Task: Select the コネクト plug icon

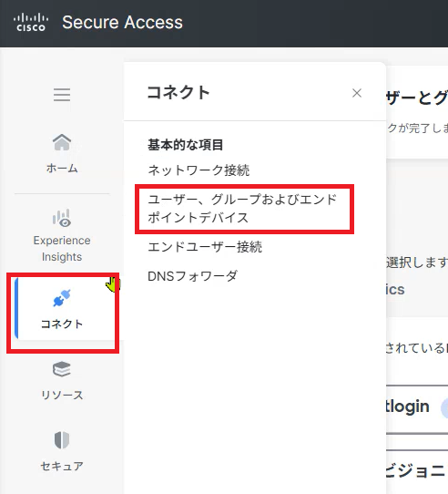Action: coord(62,298)
